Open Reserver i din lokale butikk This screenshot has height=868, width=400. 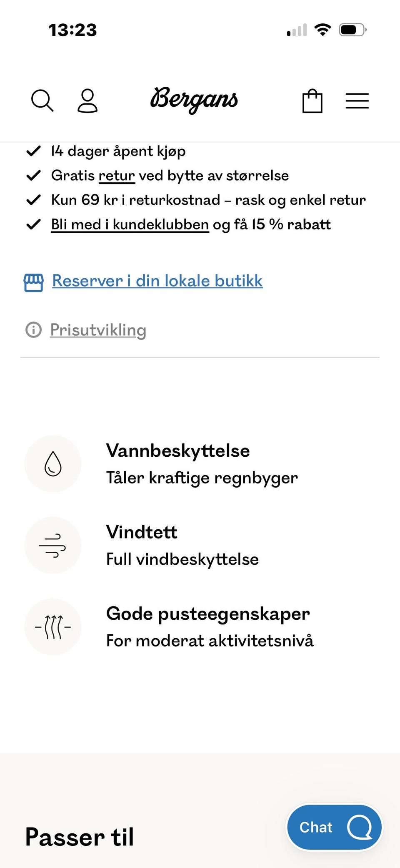pyautogui.click(x=157, y=281)
